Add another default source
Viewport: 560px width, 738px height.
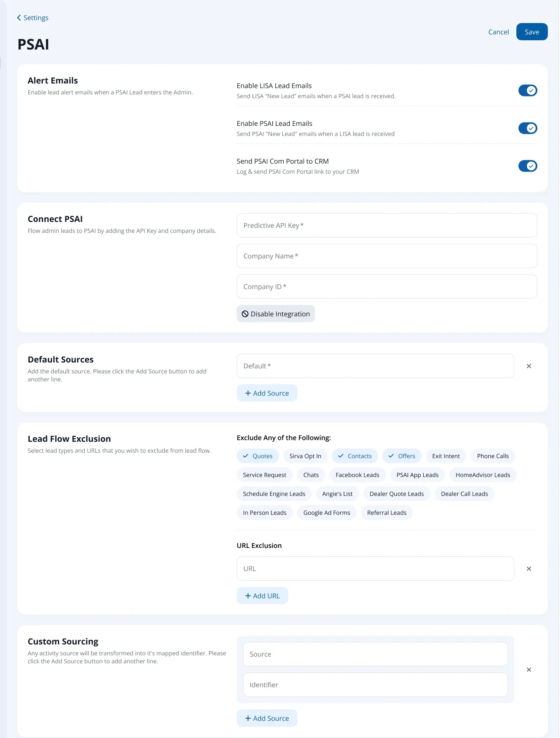(x=267, y=393)
